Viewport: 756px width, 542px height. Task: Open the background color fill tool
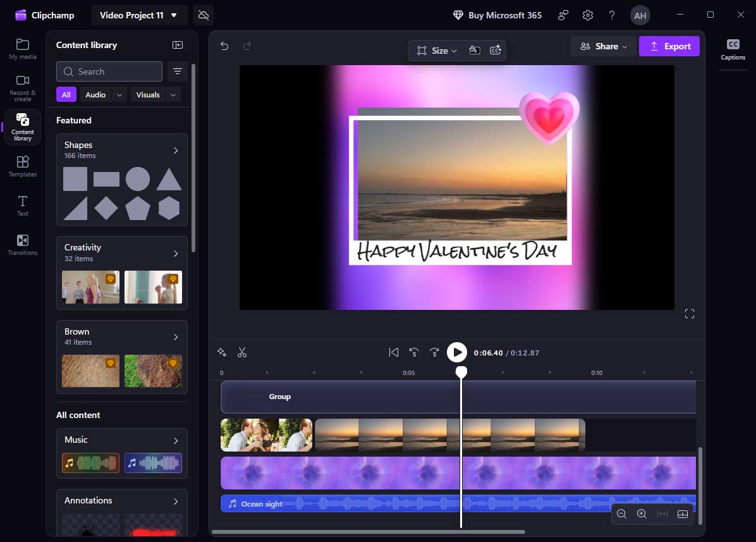475,51
